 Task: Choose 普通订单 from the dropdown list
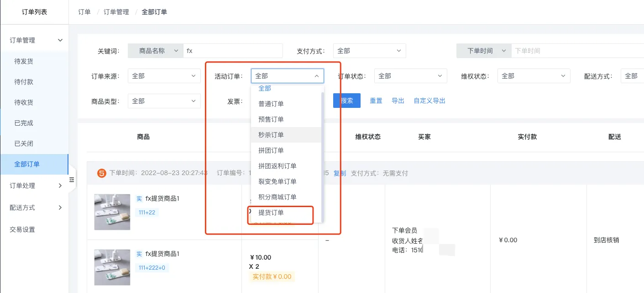click(x=286, y=104)
